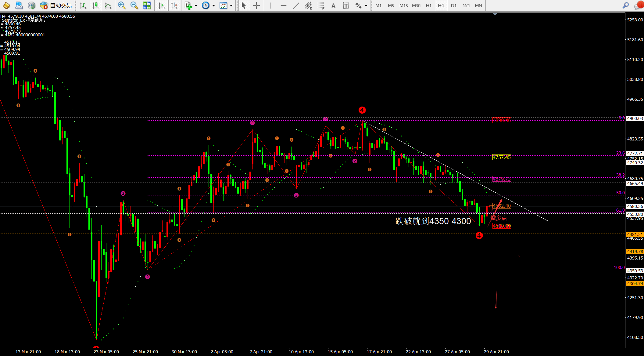Click the zoom out magnifier icon
This screenshot has height=356, width=644.
134,5
